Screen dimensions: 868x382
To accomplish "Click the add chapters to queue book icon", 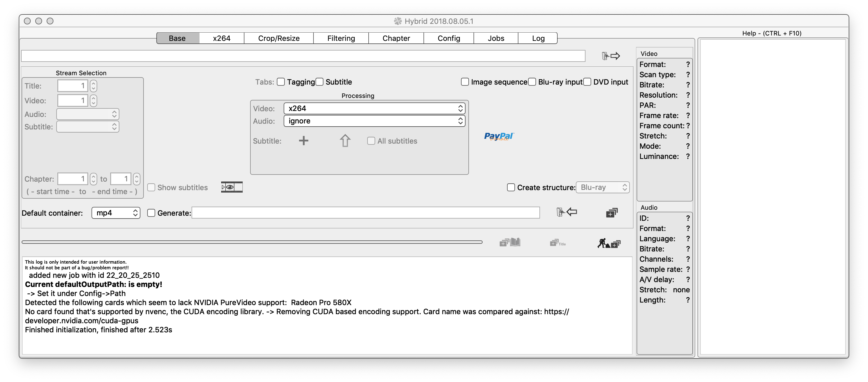I will pos(510,242).
